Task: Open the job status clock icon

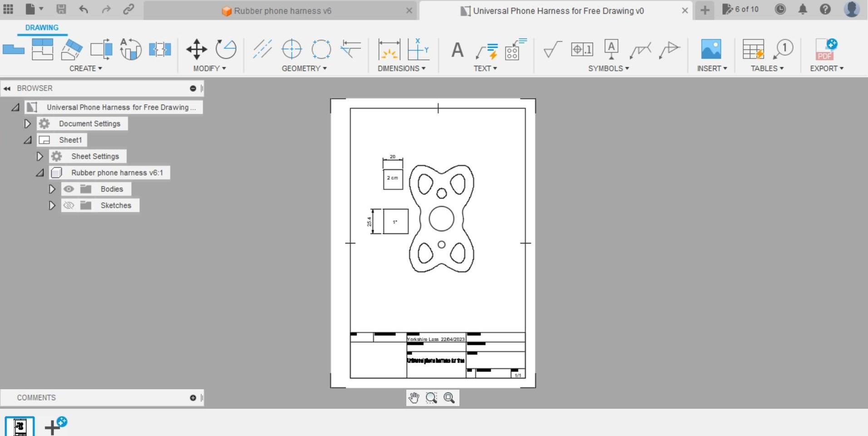Action: coord(780,9)
